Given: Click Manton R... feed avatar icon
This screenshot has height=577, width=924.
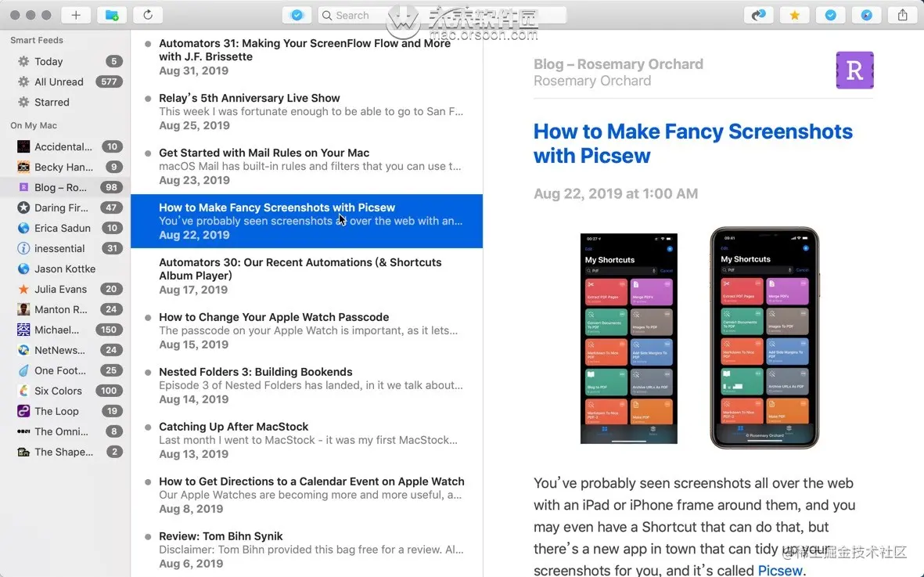Looking at the screenshot, I should [23, 308].
